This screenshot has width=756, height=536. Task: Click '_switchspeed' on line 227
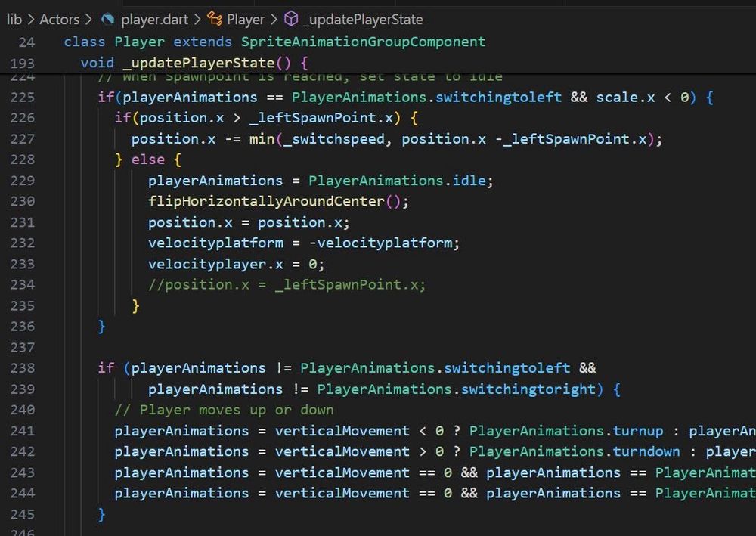coord(334,139)
